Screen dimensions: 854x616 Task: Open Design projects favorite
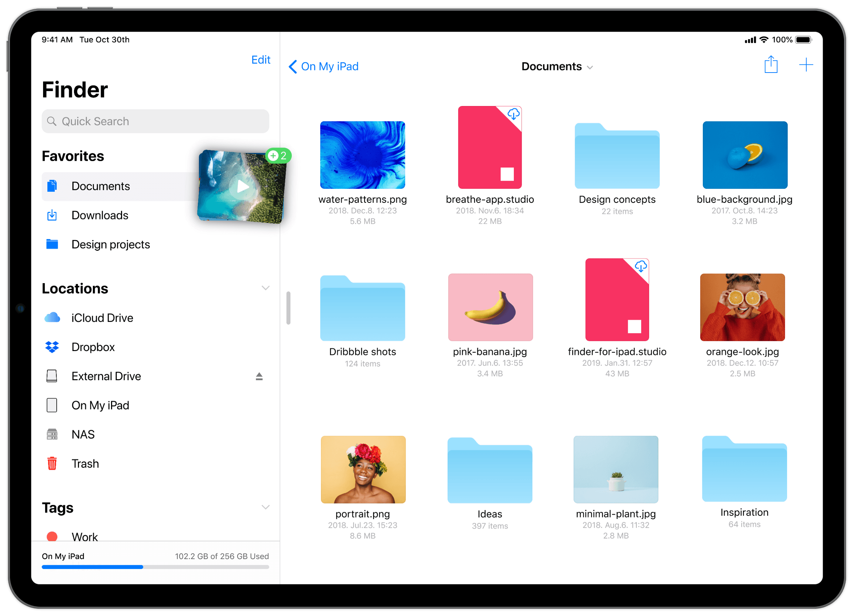155,245
